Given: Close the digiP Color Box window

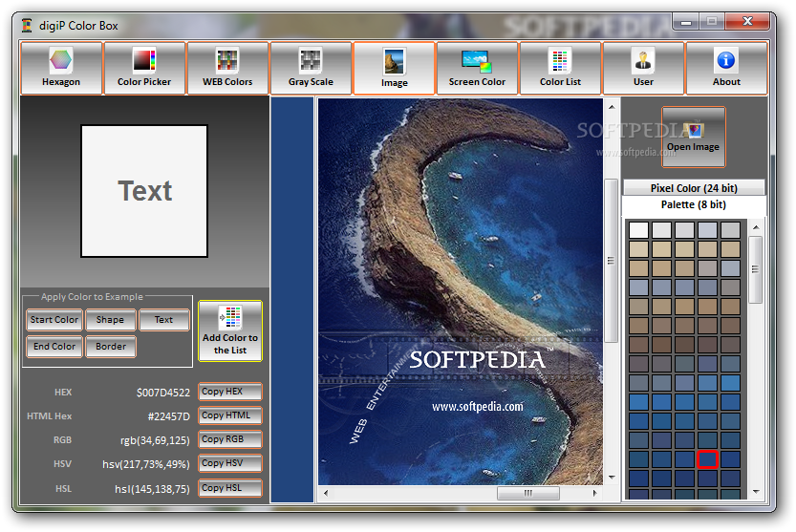Looking at the screenshot, I should (747, 21).
